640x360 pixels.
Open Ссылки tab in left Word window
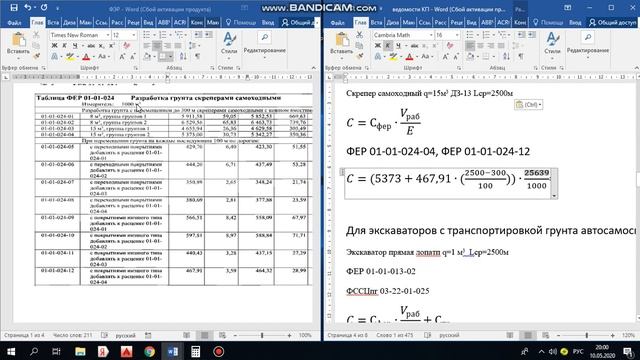pos(101,22)
